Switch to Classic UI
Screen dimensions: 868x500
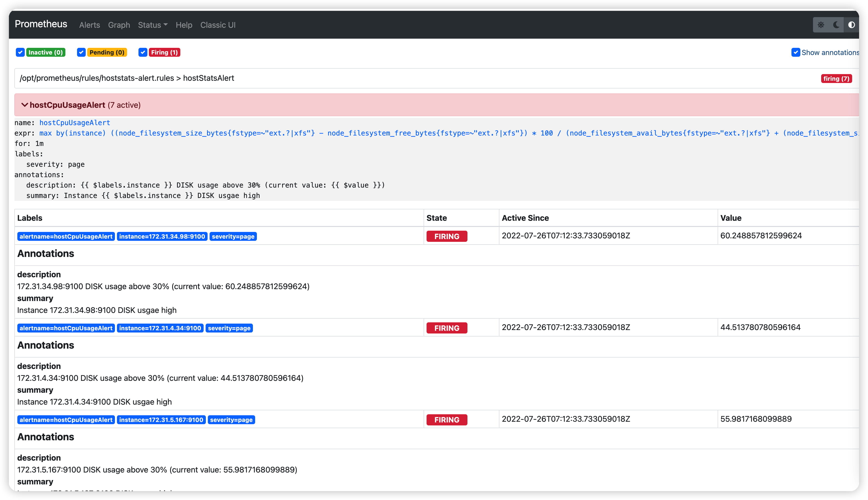[218, 25]
